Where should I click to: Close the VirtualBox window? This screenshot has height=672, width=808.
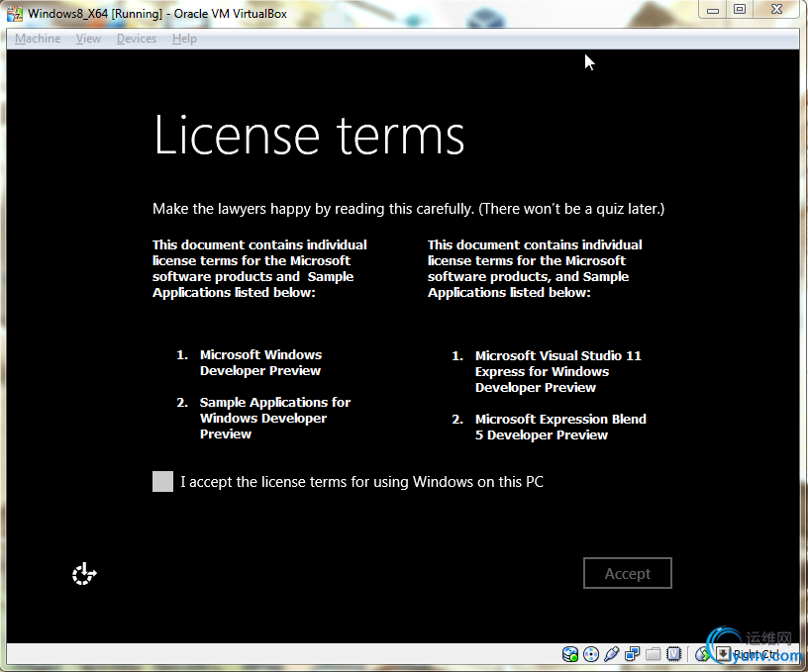tap(776, 10)
